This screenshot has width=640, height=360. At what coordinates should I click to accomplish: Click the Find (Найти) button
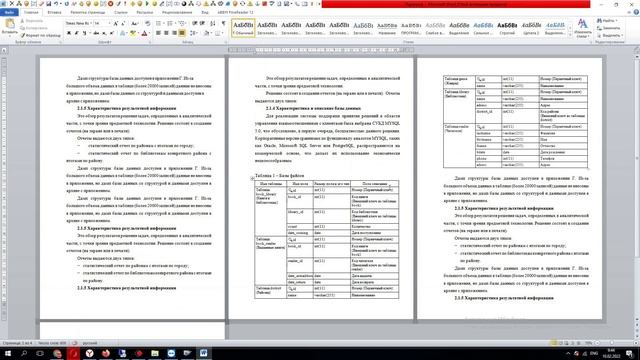click(608, 20)
